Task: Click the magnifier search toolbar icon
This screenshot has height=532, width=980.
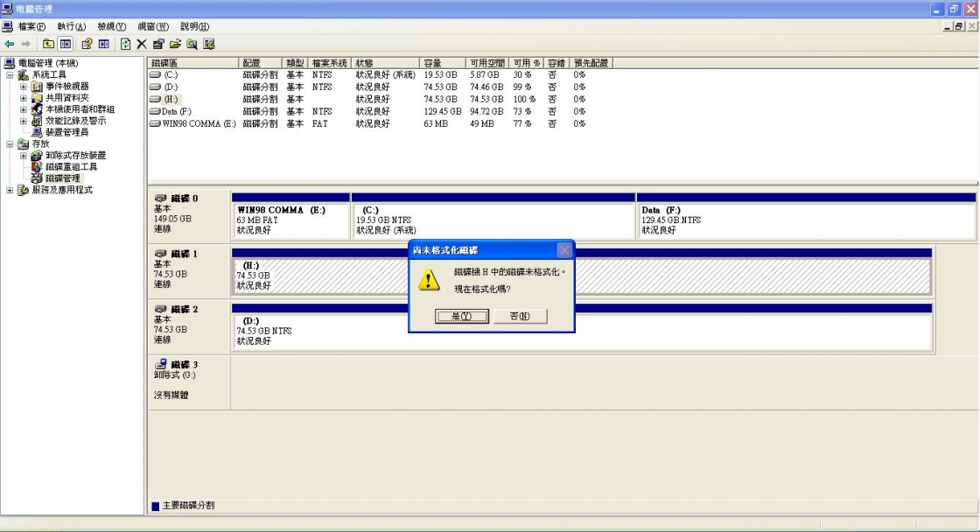Action: pyautogui.click(x=192, y=44)
